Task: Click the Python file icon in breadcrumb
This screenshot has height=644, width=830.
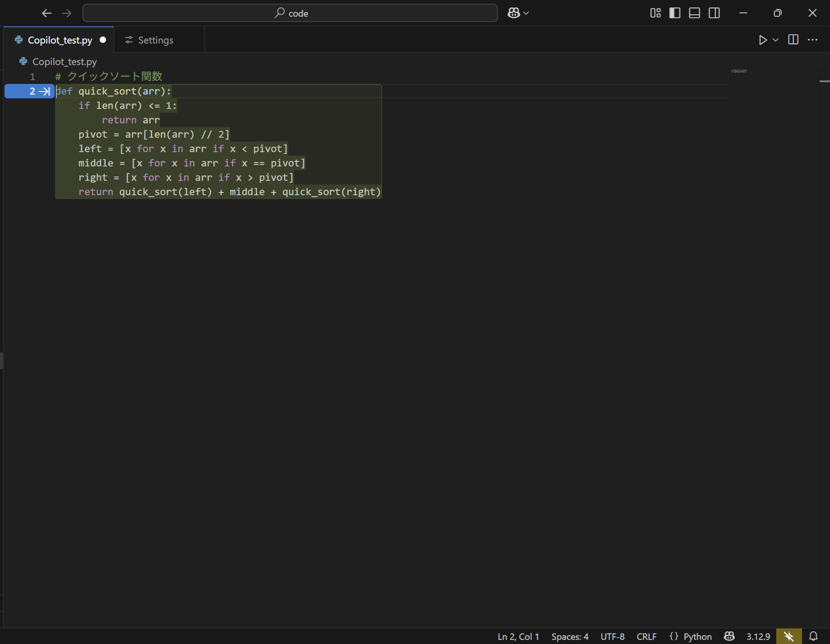Action: 23,61
